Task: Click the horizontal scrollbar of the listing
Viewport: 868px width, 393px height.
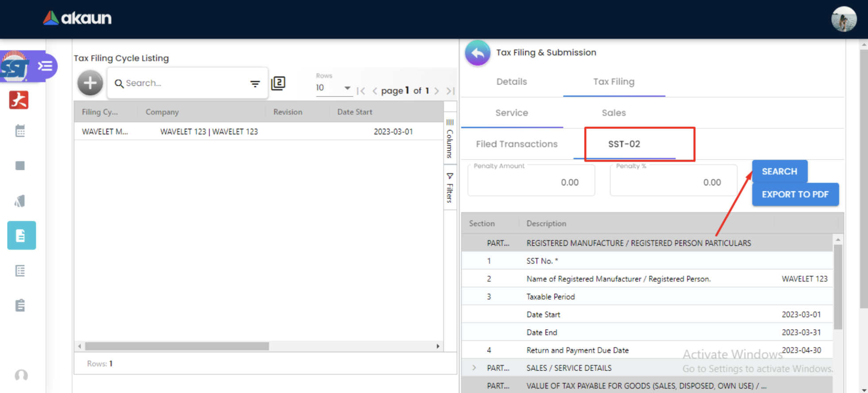Action: click(x=177, y=346)
